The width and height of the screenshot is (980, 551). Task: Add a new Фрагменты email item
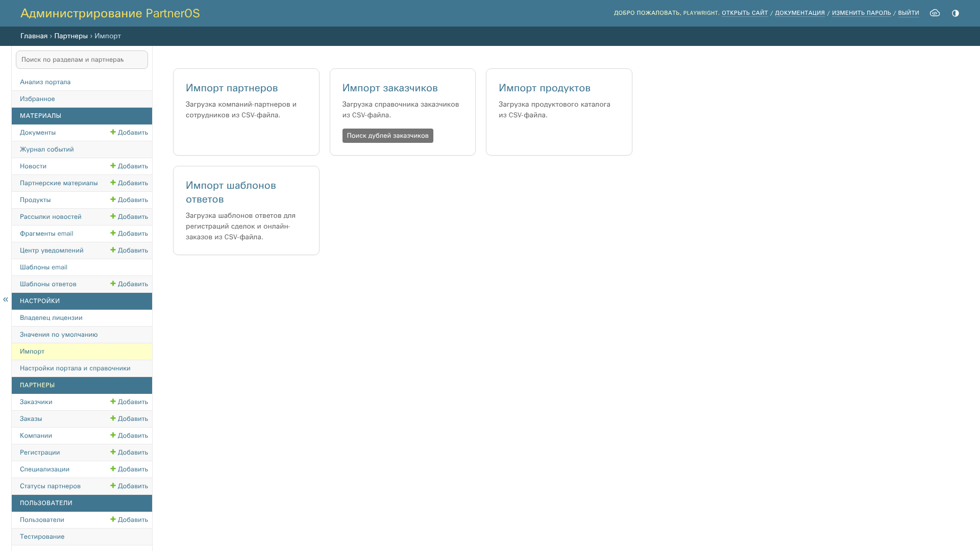click(x=129, y=234)
